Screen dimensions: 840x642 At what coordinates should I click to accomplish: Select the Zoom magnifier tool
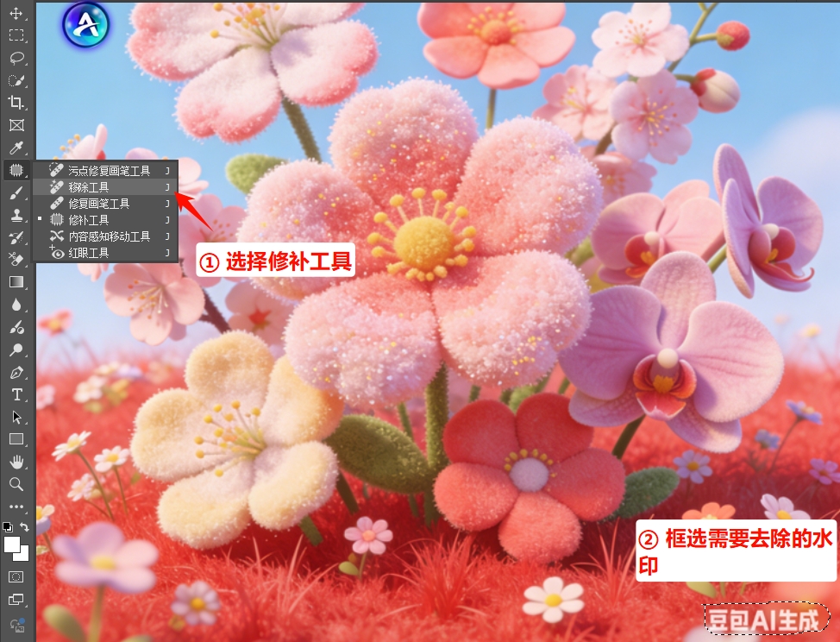[x=16, y=484]
